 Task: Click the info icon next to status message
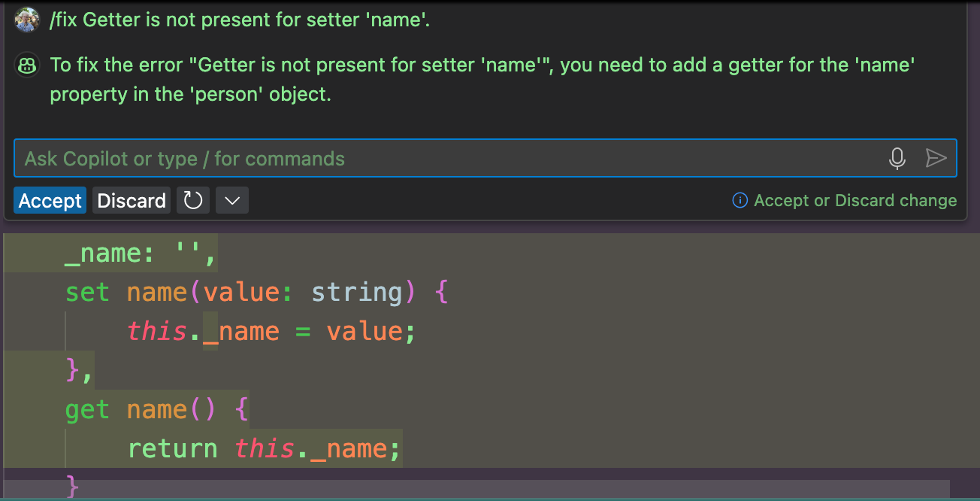tap(740, 201)
